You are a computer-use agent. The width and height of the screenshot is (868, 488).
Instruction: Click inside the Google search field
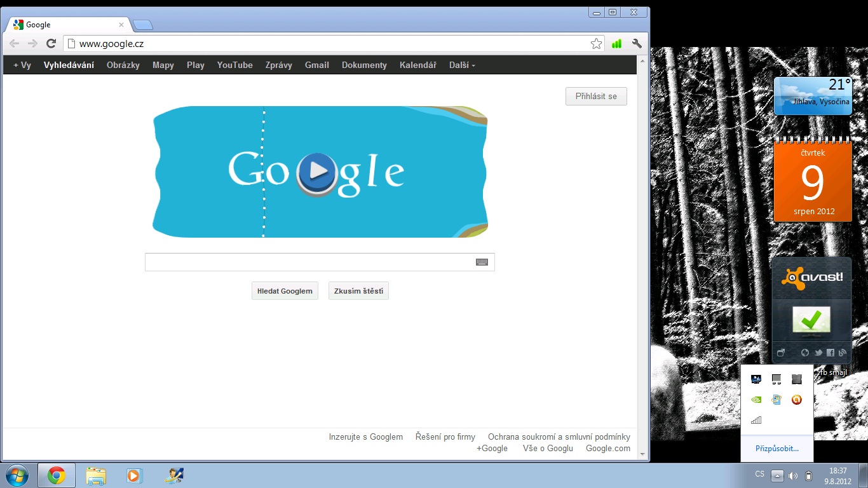pyautogui.click(x=320, y=262)
